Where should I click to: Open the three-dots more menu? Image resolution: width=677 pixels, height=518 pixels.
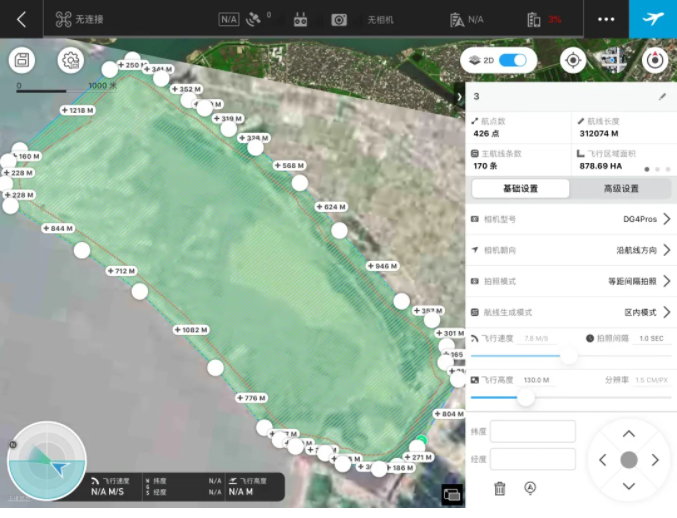click(x=606, y=19)
